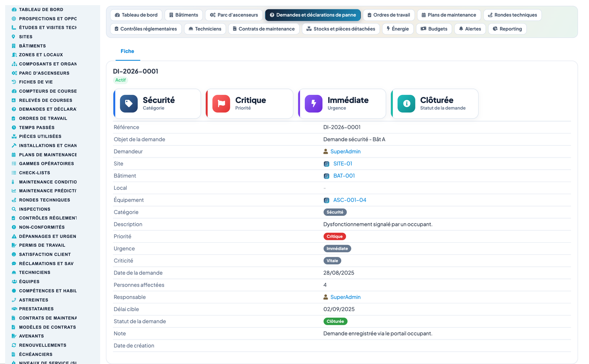The width and height of the screenshot is (589, 364).
Task: Open Prospections et opportunités in sidebar
Action: point(48,19)
